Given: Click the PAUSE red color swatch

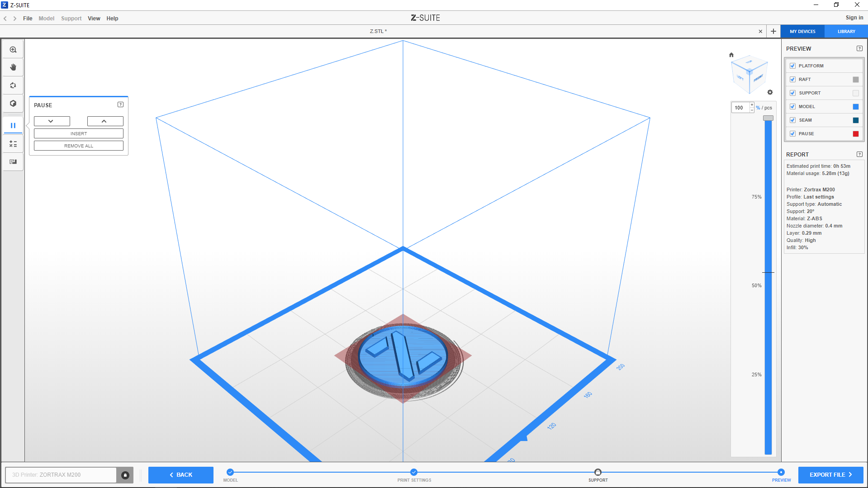Looking at the screenshot, I should pos(855,134).
